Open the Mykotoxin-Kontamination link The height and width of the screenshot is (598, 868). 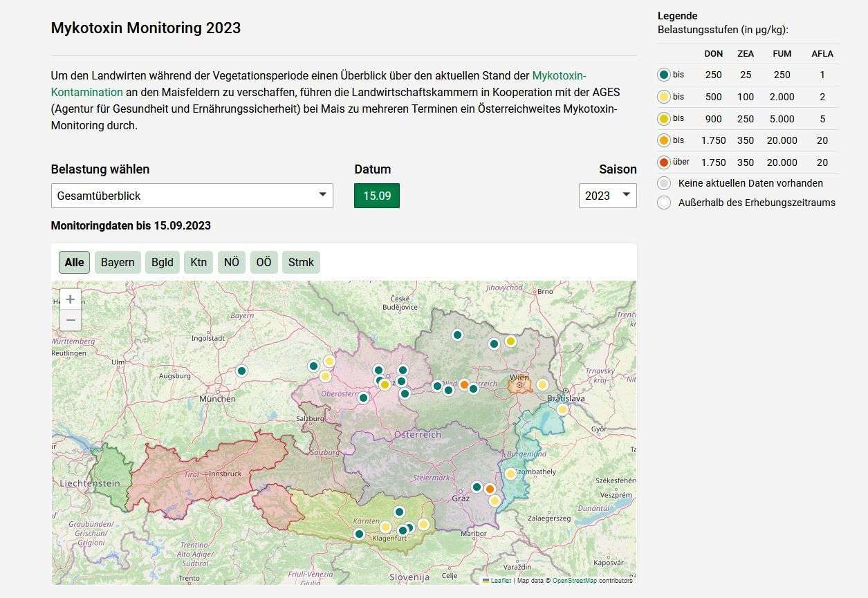point(559,76)
